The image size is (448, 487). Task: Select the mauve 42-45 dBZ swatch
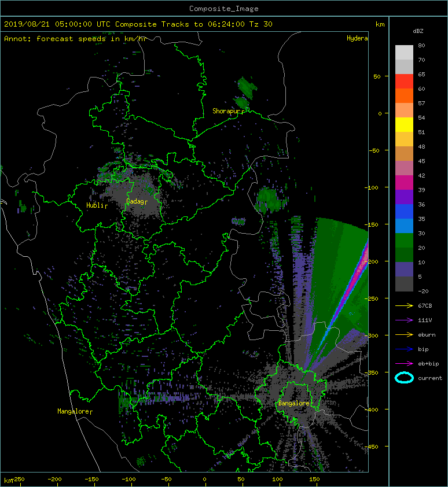tap(404, 168)
